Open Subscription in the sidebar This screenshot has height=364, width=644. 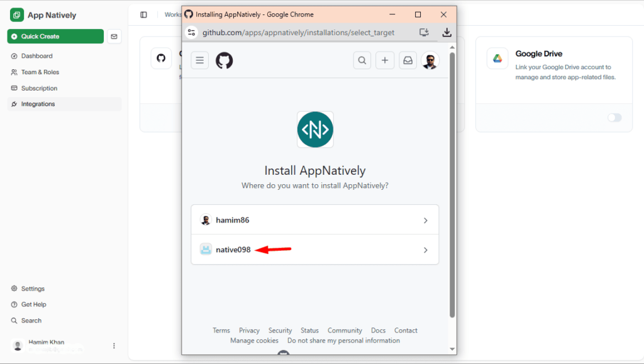(x=39, y=88)
